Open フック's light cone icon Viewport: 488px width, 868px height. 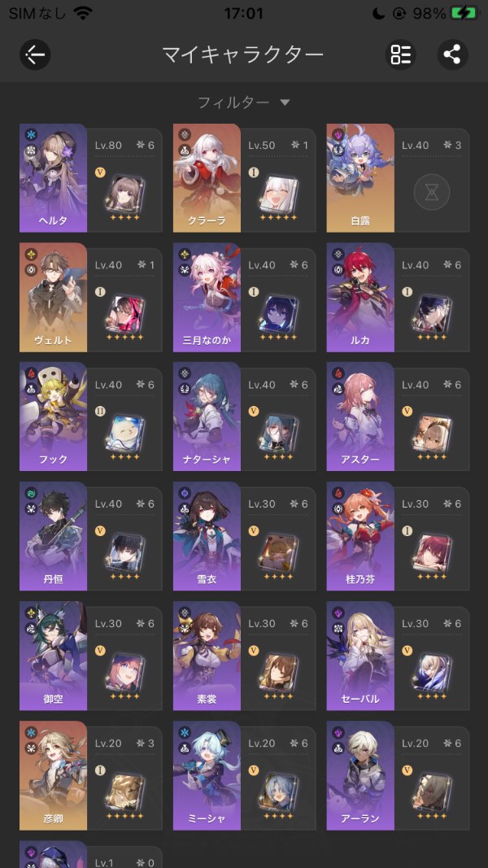click(125, 433)
